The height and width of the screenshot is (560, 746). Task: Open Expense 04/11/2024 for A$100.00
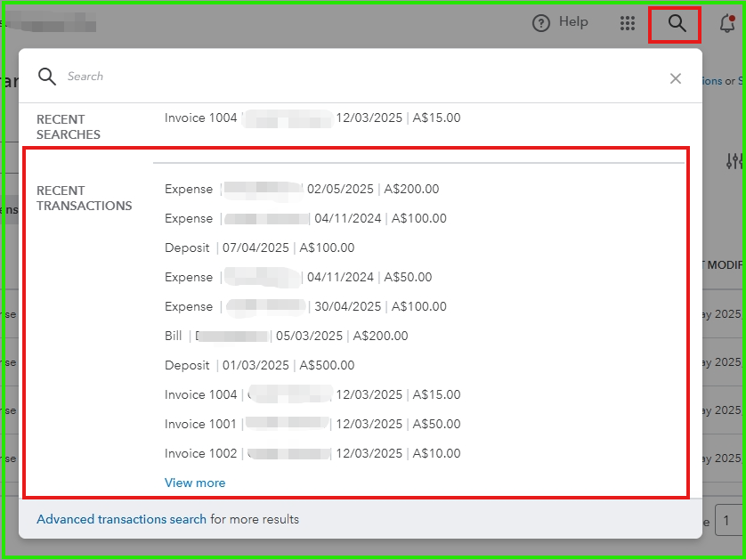coord(305,218)
